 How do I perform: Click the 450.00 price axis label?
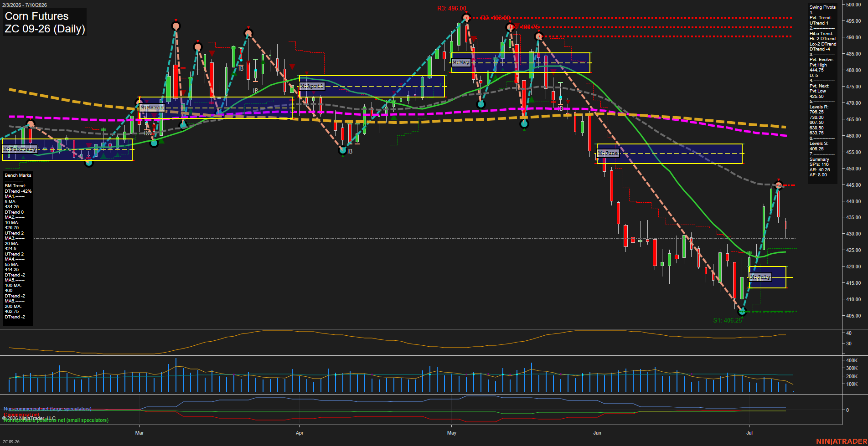[853, 169]
